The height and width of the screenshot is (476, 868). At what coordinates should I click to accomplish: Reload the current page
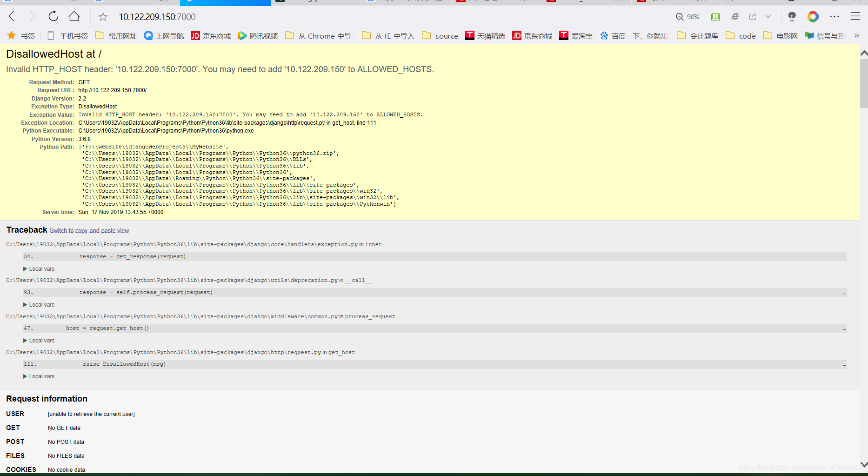pyautogui.click(x=53, y=17)
